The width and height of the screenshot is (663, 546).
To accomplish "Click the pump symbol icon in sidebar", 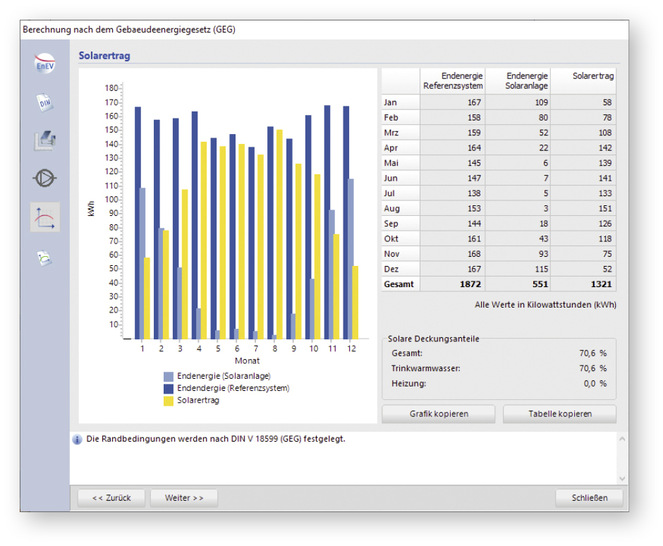I will 45,178.
